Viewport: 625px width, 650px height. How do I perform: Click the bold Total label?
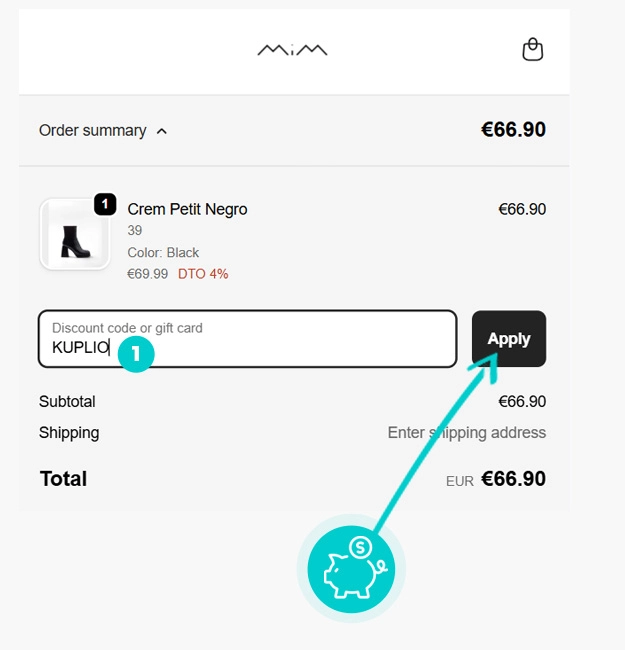[63, 478]
